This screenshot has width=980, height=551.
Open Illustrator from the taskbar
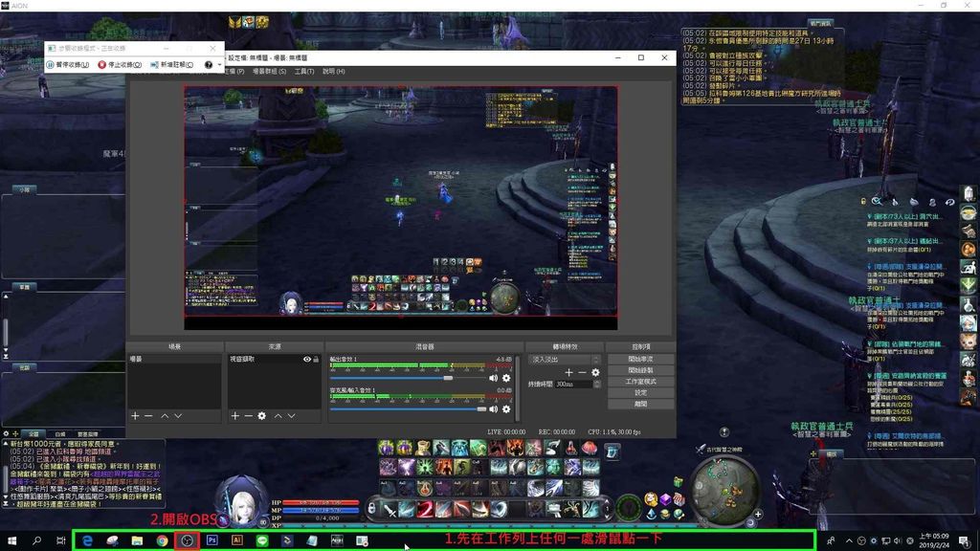tap(237, 540)
